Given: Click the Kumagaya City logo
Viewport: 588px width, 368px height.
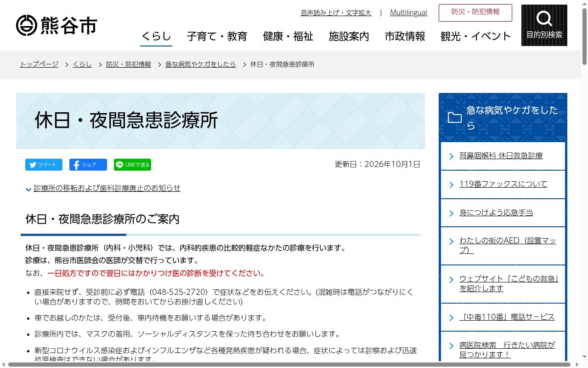Looking at the screenshot, I should tap(57, 25).
